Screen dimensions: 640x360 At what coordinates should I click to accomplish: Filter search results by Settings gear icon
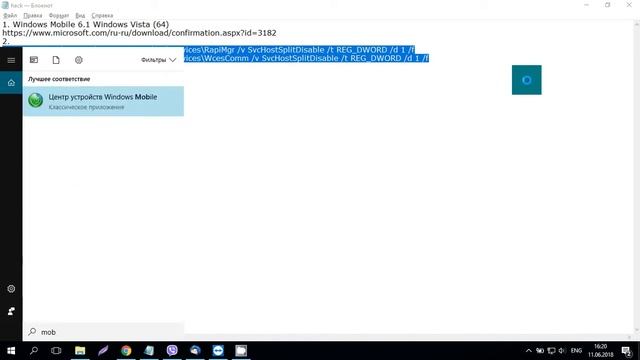79,60
